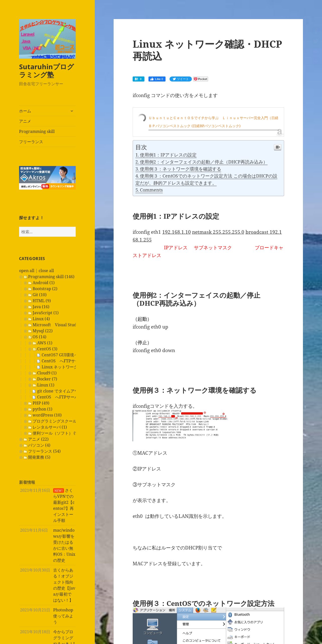
Task: Toggle the table of contents list icon
Action: tap(278, 147)
